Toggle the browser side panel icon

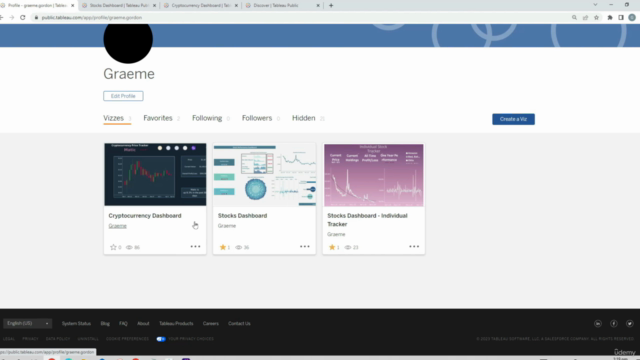coord(621,18)
